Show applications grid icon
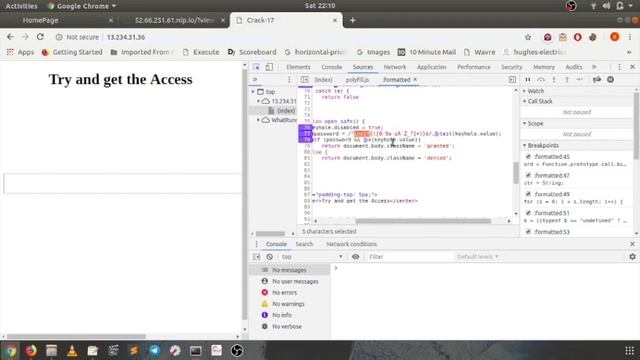 [x=629, y=351]
